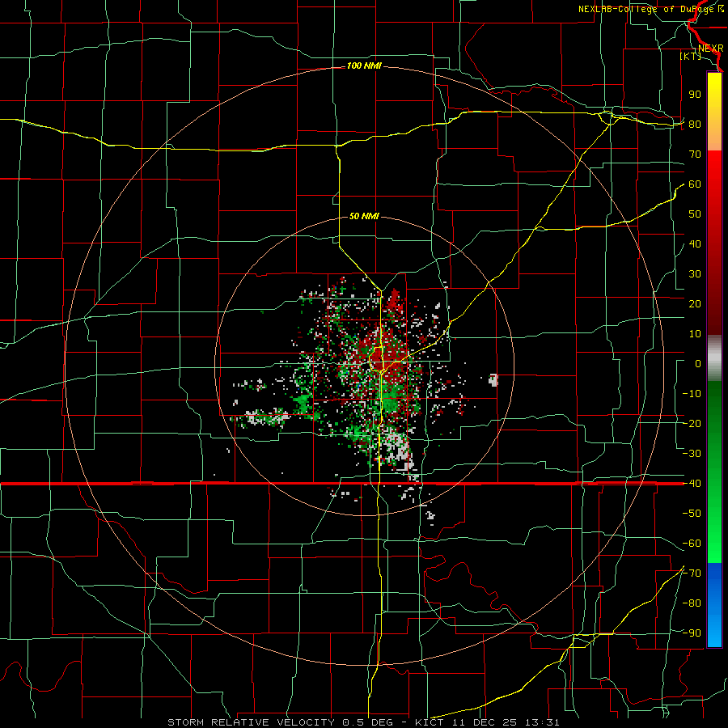728x728 pixels.
Task: Click the [KT] units label above the color bar
Action: click(x=691, y=56)
